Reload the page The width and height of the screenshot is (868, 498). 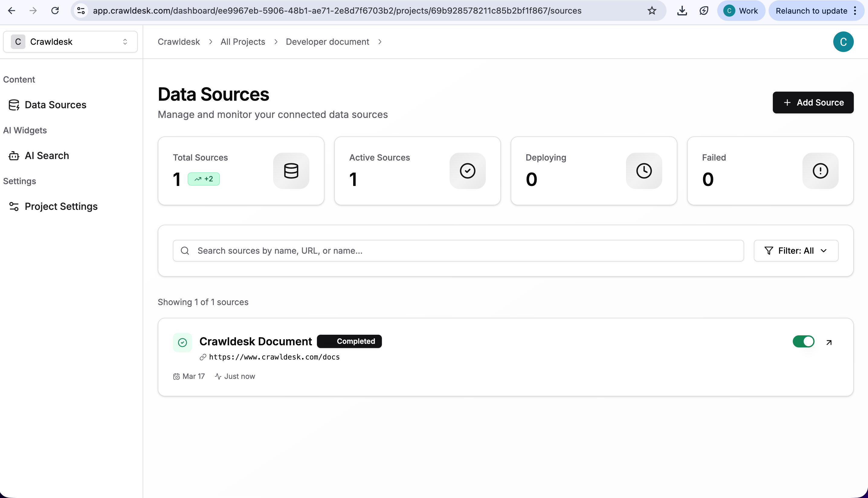click(55, 11)
